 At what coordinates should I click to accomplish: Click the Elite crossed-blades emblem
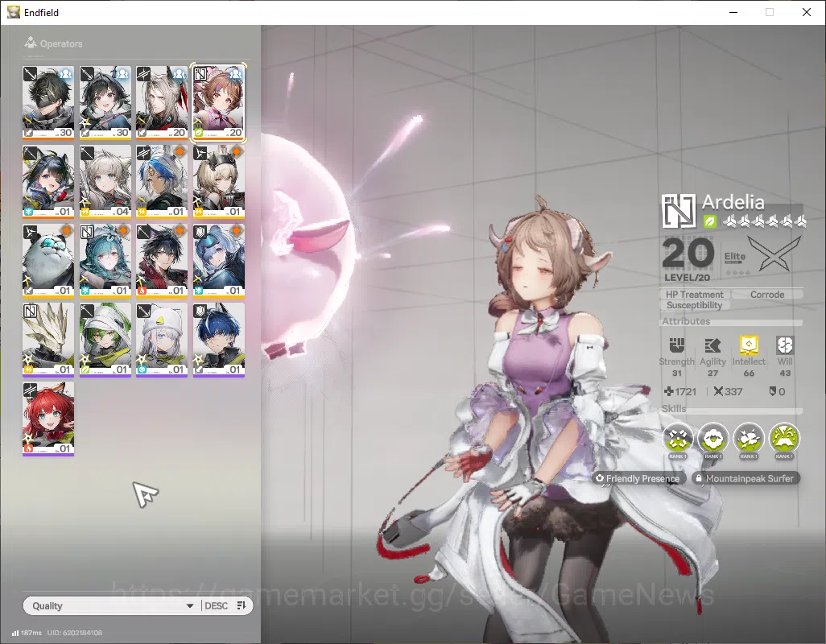point(774,253)
